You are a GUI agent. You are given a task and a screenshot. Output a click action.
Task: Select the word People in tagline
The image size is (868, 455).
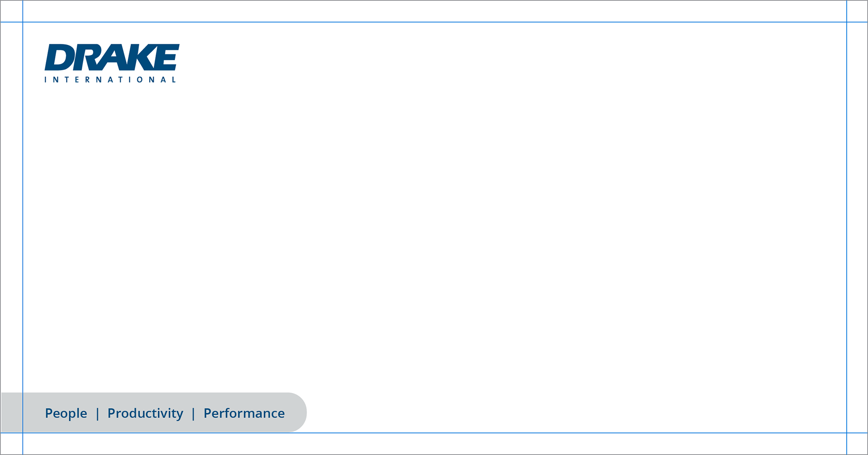pyautogui.click(x=66, y=413)
